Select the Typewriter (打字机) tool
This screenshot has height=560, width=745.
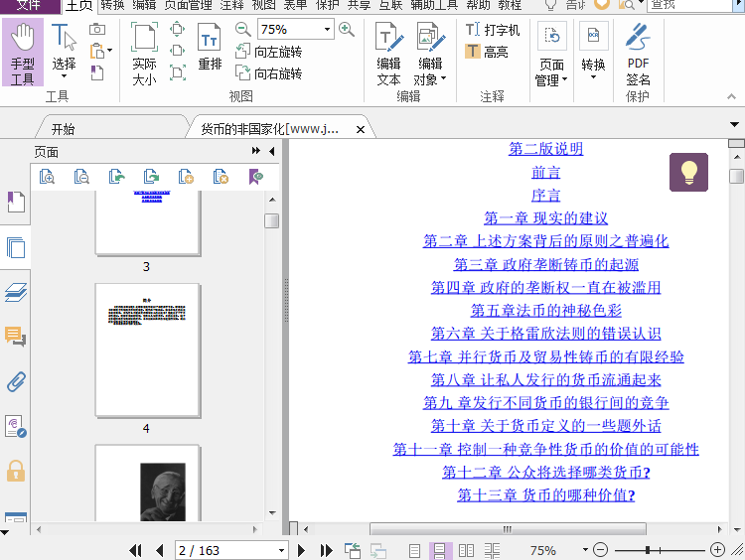click(x=493, y=30)
